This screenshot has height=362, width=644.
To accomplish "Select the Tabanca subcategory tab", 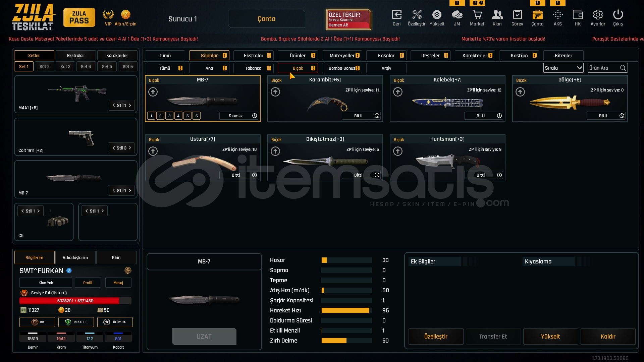I will [x=254, y=68].
